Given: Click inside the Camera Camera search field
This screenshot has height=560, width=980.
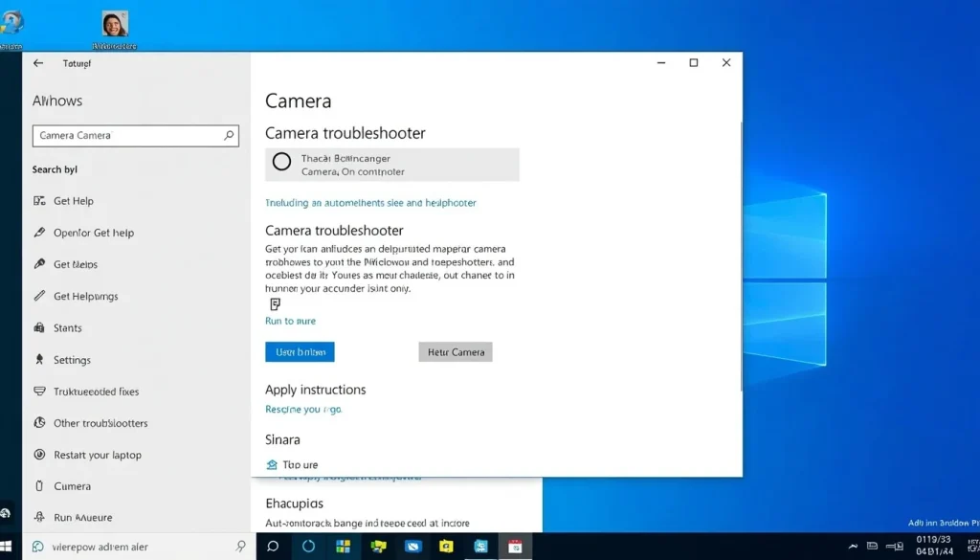Looking at the screenshot, I should [136, 135].
